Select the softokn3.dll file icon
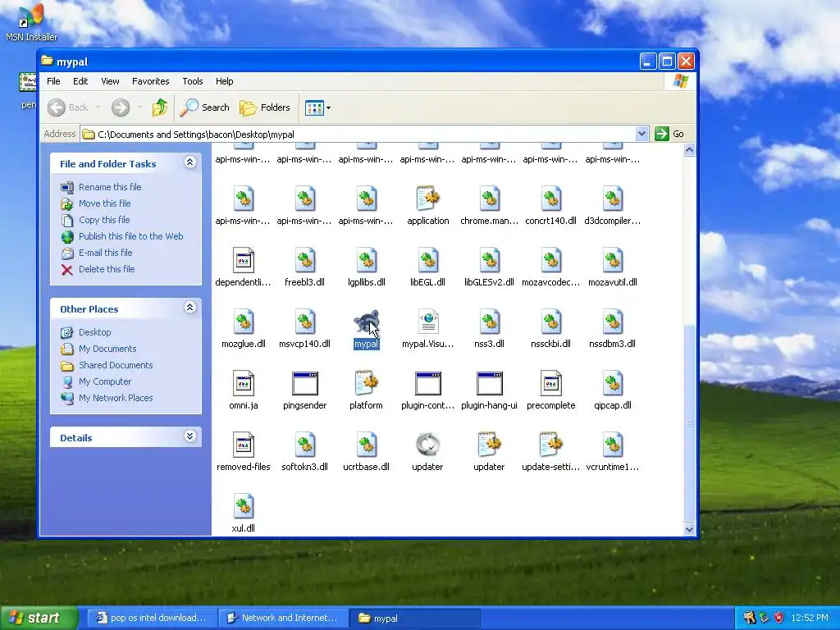840x630 pixels. [305, 445]
